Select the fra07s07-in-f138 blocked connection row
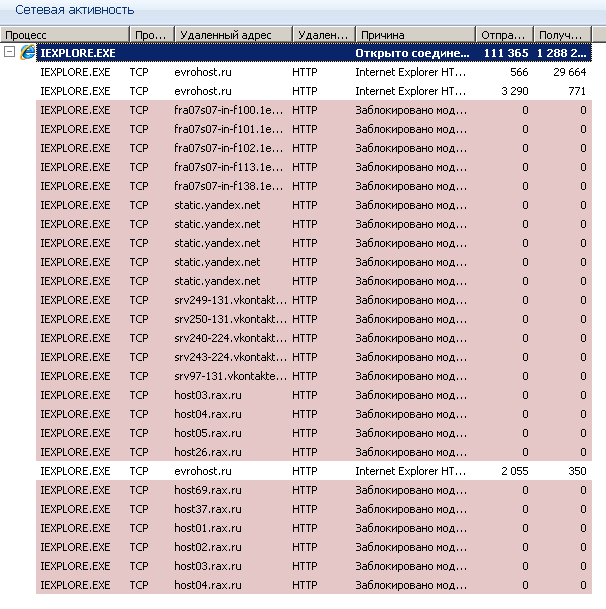 [230, 186]
